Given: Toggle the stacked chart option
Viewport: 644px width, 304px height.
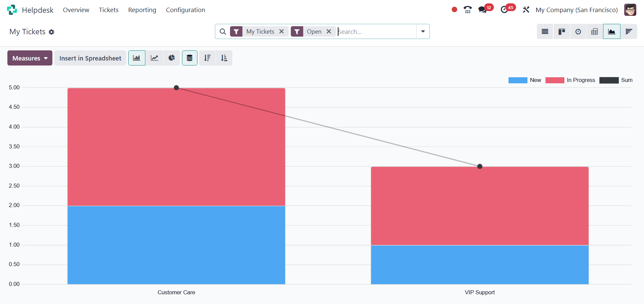Looking at the screenshot, I should pyautogui.click(x=190, y=58).
